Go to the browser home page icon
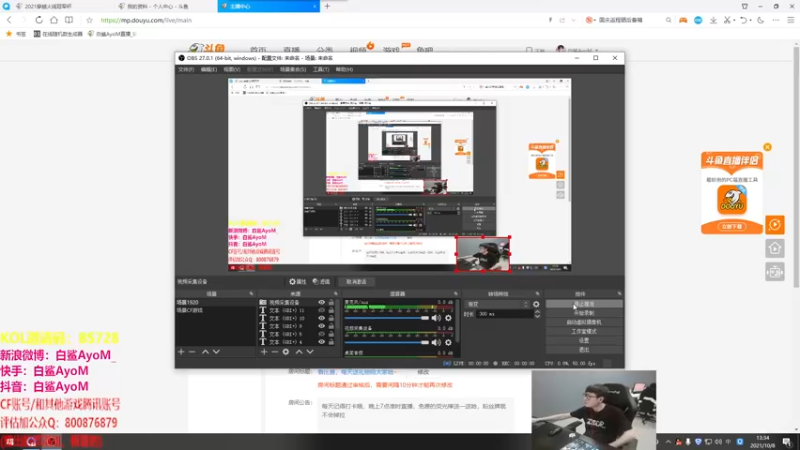This screenshot has height=450, width=800. (x=54, y=20)
